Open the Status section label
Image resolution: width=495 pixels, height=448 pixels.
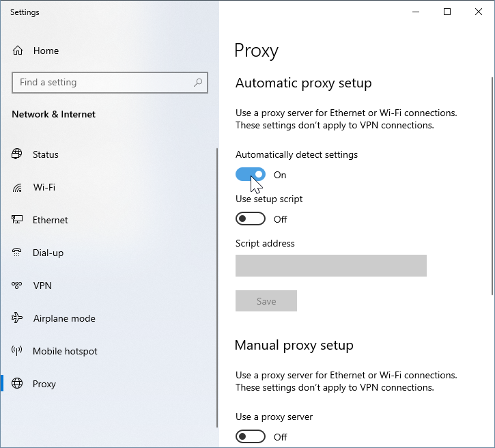pyautogui.click(x=46, y=154)
